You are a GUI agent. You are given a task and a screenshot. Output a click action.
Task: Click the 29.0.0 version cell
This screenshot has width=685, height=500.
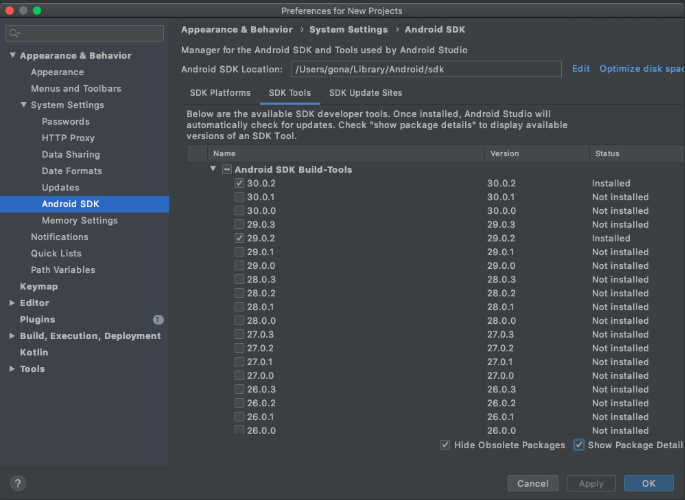pyautogui.click(x=501, y=266)
